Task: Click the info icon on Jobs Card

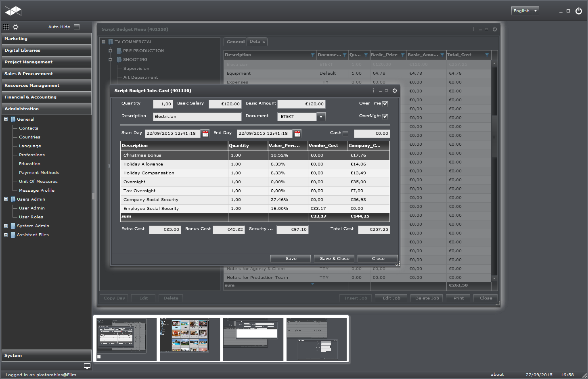Action: coord(373,91)
